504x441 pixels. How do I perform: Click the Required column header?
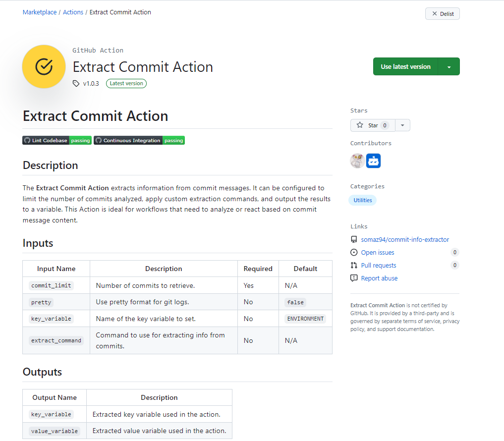(x=258, y=269)
